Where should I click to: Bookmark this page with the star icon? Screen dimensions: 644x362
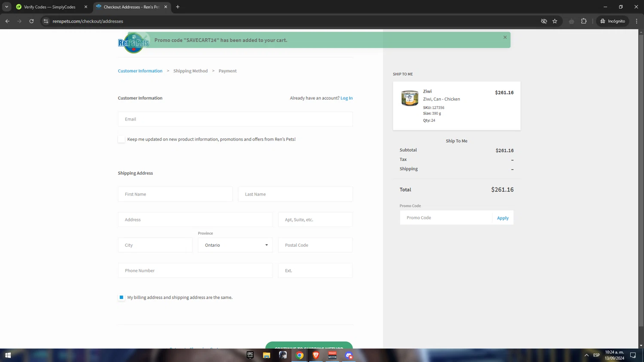point(555,21)
